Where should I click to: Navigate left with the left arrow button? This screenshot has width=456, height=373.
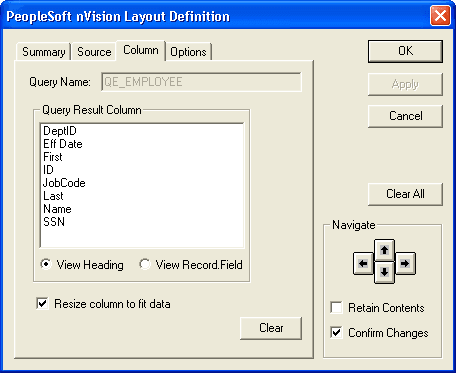pos(363,263)
